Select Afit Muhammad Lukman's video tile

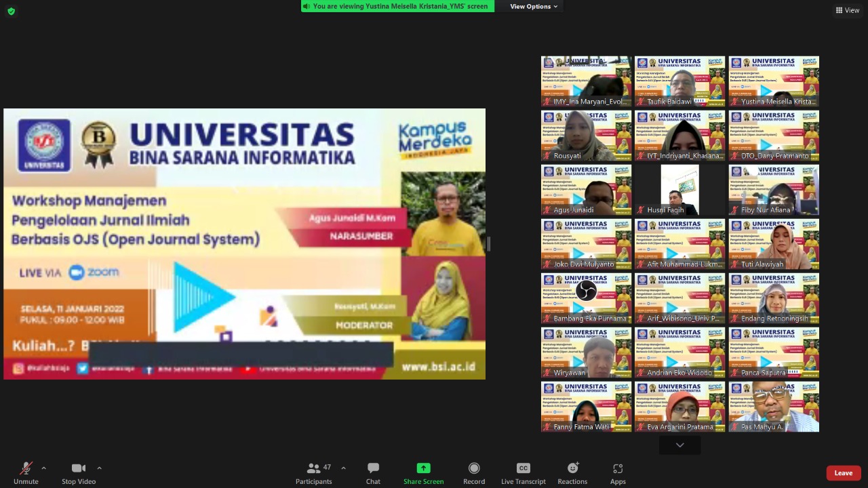(x=679, y=244)
